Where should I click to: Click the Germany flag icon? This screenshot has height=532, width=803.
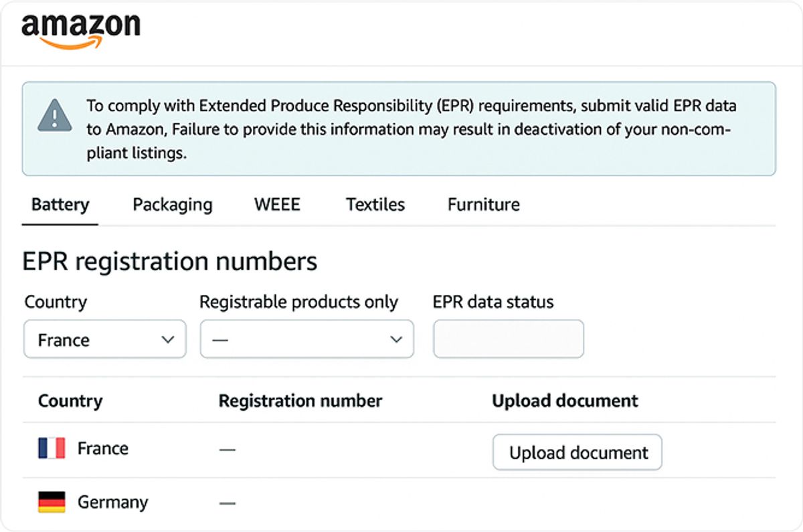tap(52, 502)
